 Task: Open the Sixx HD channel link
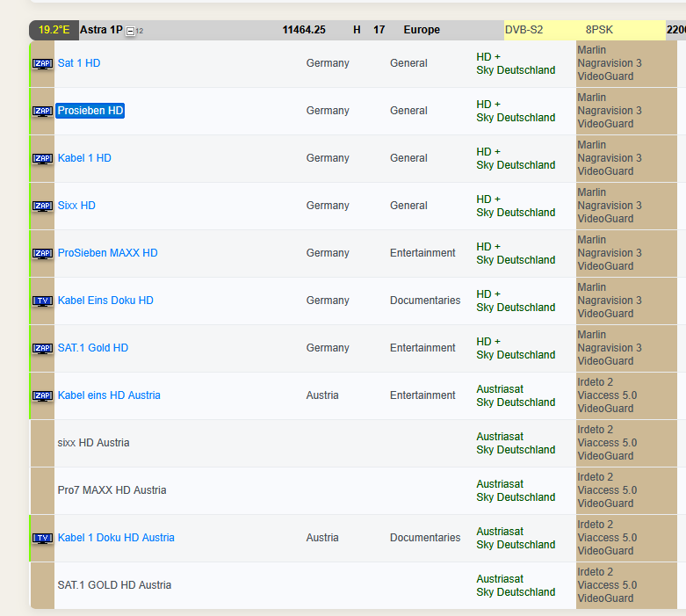(76, 206)
